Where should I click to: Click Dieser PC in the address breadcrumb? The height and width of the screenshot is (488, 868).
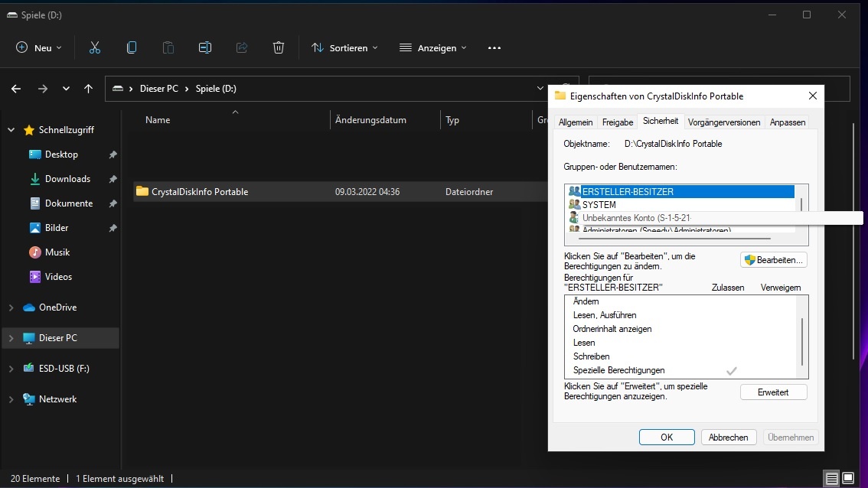pos(159,89)
